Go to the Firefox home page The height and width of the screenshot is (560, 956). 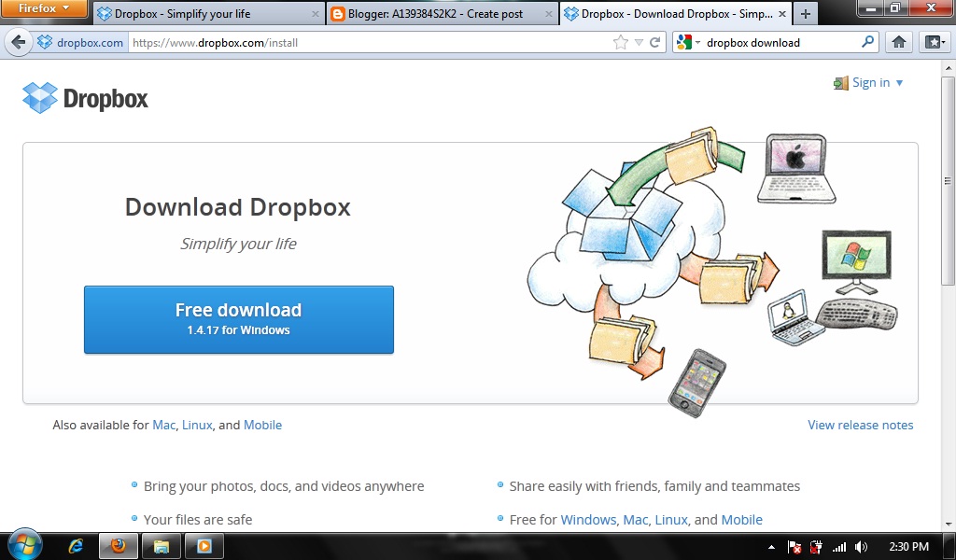click(x=899, y=42)
